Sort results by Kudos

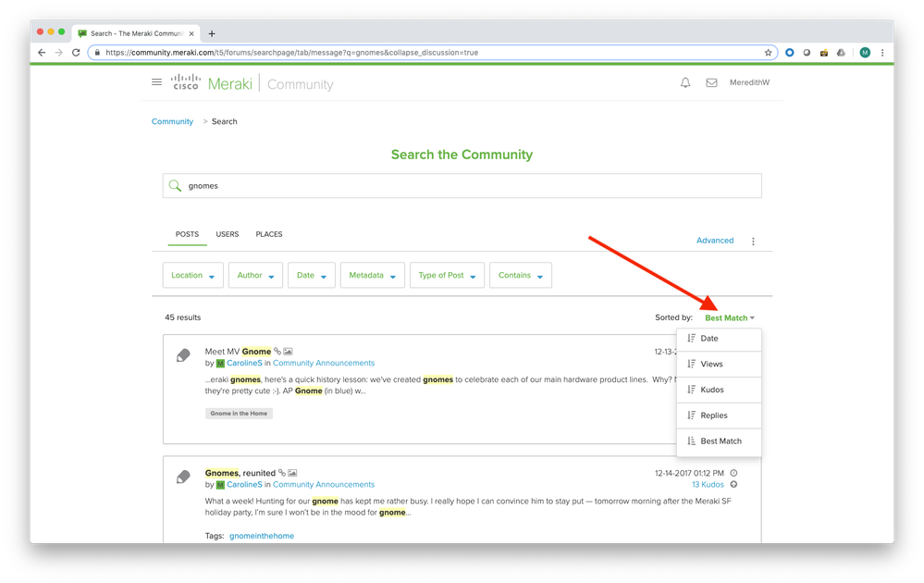pyautogui.click(x=712, y=390)
